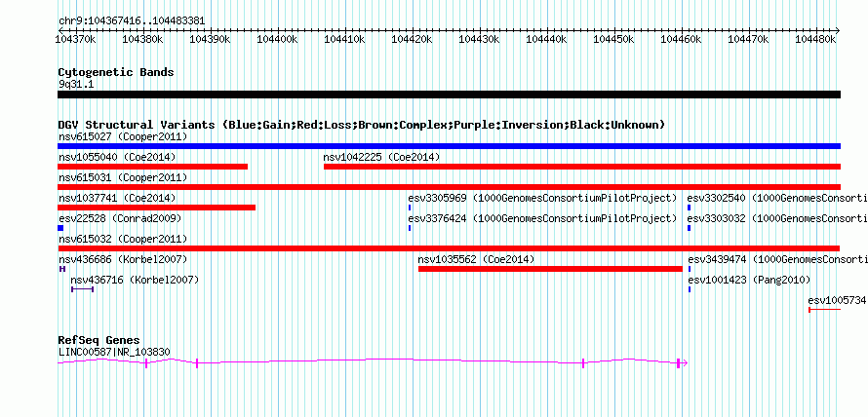Click the small blue mark under esv3376424
Viewport: 868px width, 417px height.
coord(410,228)
